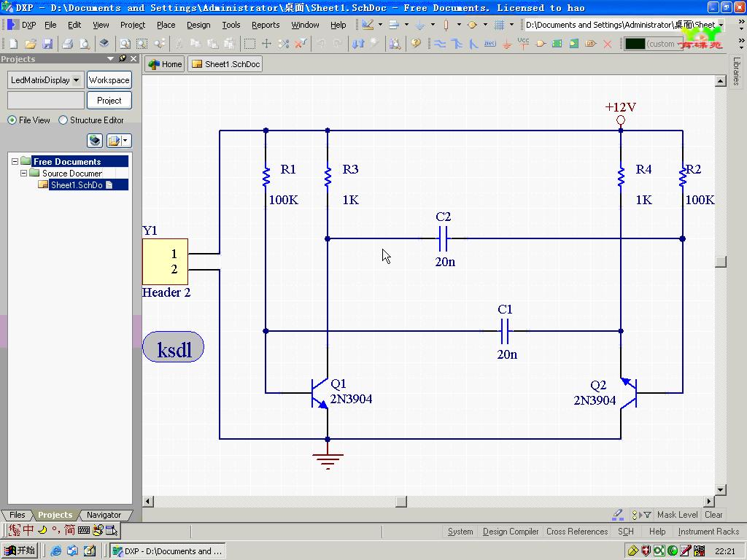Select the Place Net Label tool

click(489, 44)
